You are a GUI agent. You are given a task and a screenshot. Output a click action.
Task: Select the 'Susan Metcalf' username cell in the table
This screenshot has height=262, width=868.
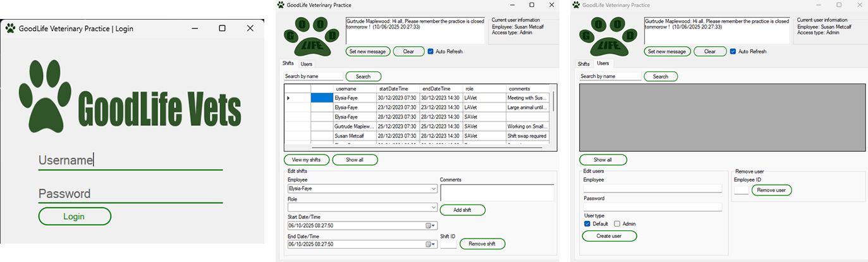click(354, 136)
